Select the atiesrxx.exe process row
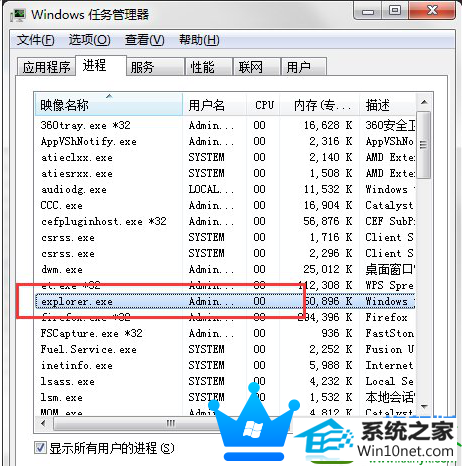The height and width of the screenshot is (466, 462). tap(225, 173)
